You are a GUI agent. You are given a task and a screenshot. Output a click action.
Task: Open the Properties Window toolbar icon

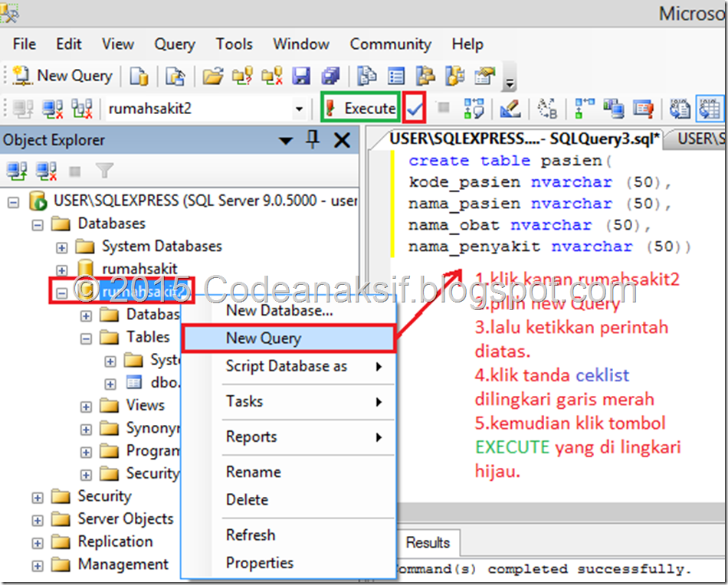tap(484, 76)
